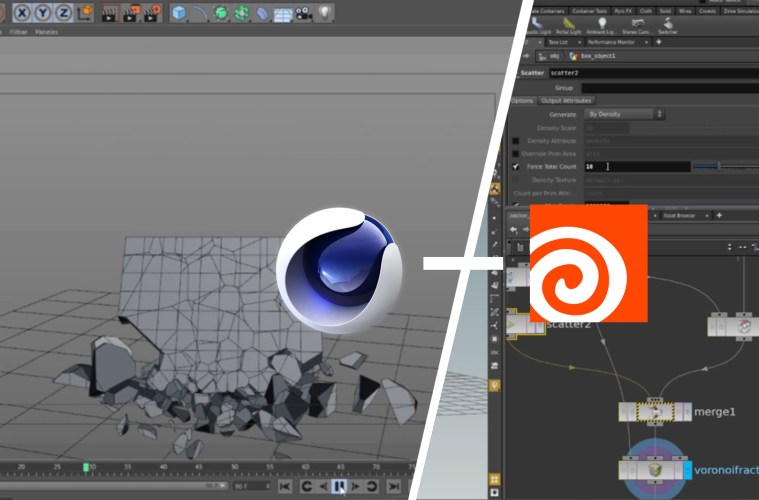Viewport: 759px width, 500px height.
Task: Toggle the Density Attribute checkbox
Action: click(516, 141)
